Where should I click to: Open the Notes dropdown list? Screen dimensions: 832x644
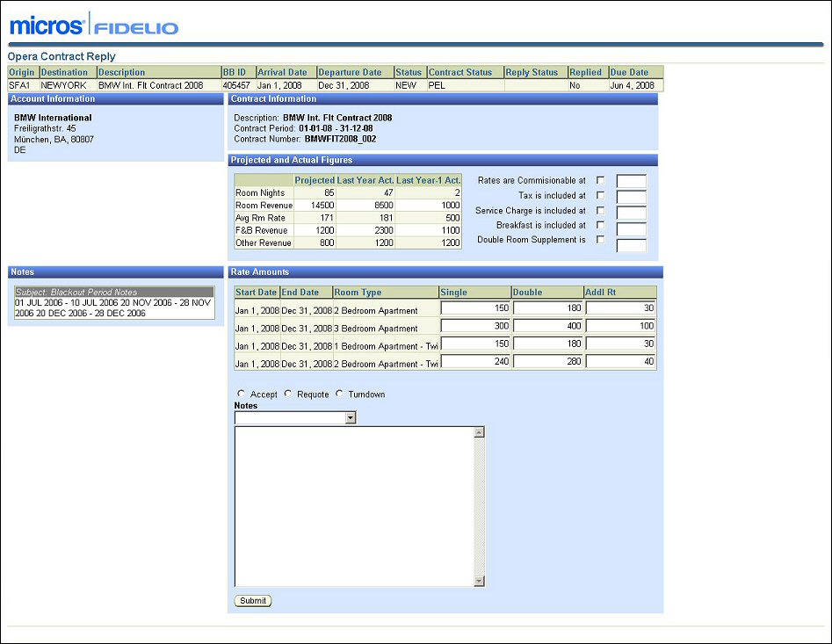click(351, 418)
